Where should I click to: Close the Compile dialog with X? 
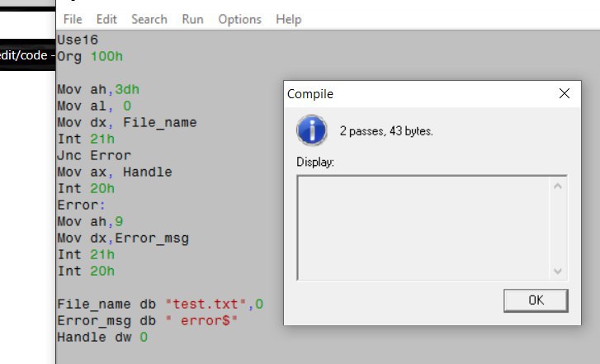[564, 93]
